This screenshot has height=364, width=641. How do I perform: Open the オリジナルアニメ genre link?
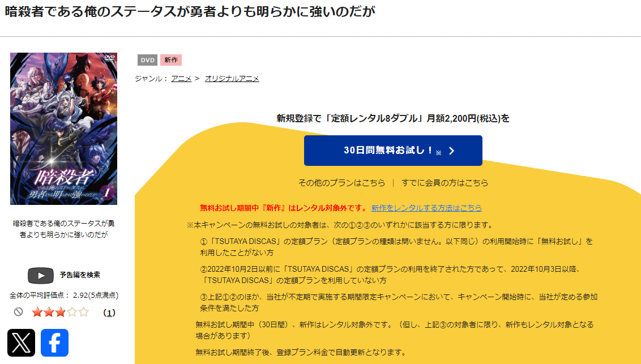(x=232, y=79)
